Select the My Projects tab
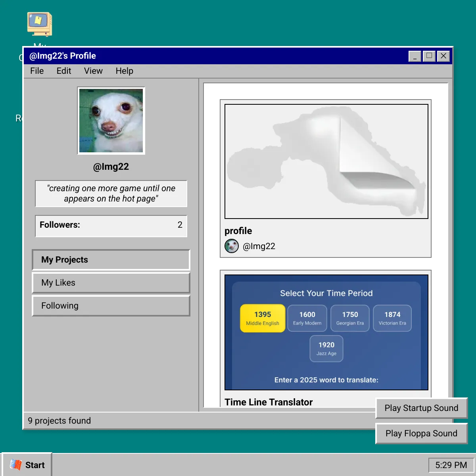This screenshot has width=476, height=476. click(x=111, y=260)
